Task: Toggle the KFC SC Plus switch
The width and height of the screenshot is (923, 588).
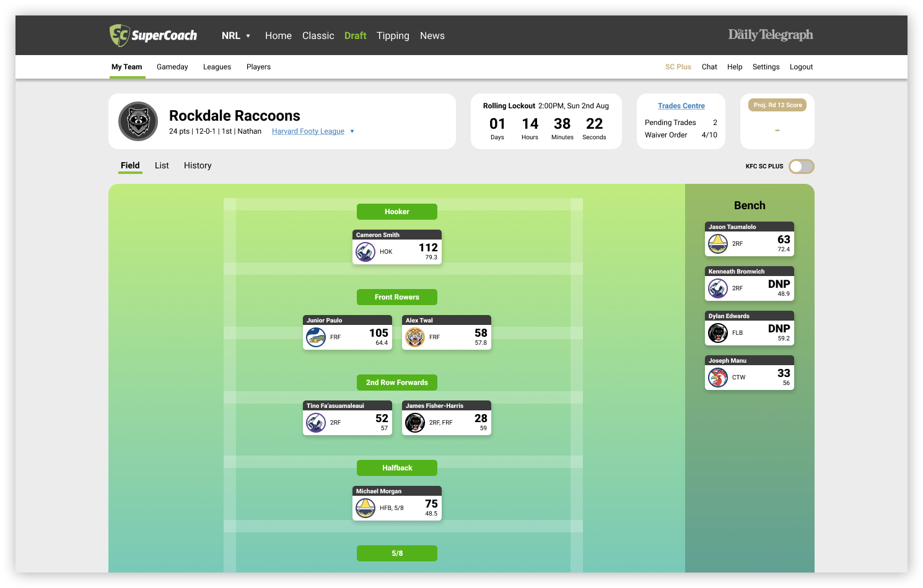Action: click(801, 166)
